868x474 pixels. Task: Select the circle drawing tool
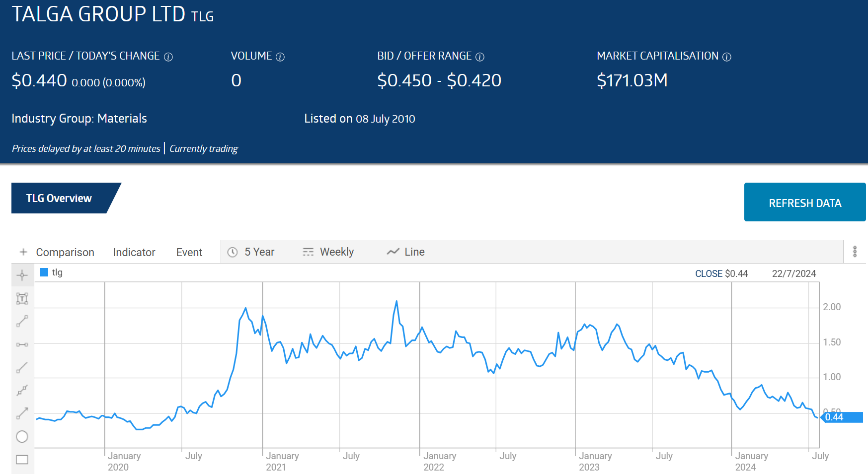[22, 437]
